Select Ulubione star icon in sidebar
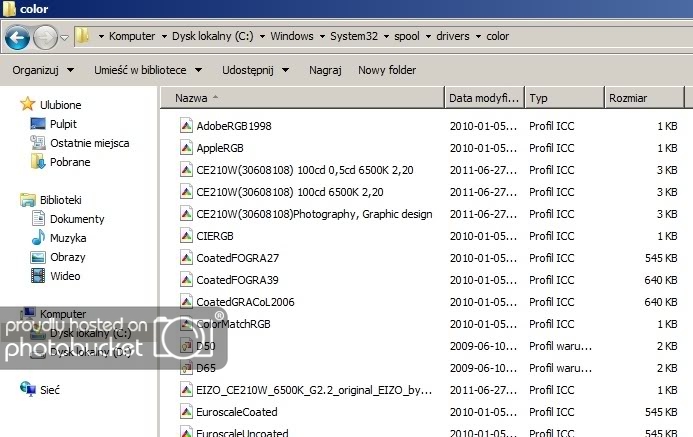The width and height of the screenshot is (693, 437). click(27, 104)
